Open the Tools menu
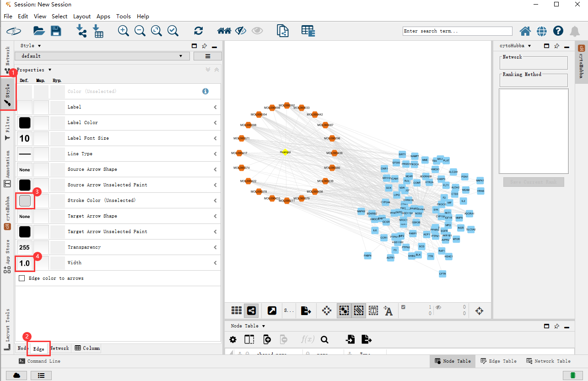The image size is (588, 381). 124,16
